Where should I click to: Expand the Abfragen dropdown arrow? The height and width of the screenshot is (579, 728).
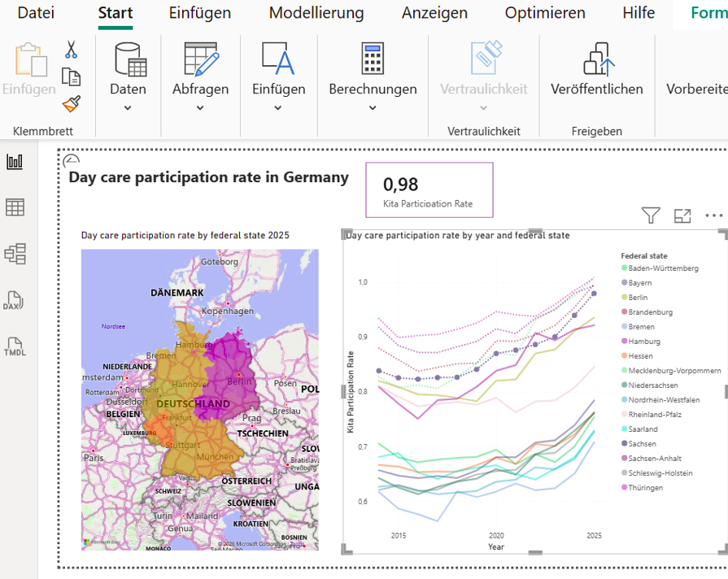click(200, 107)
